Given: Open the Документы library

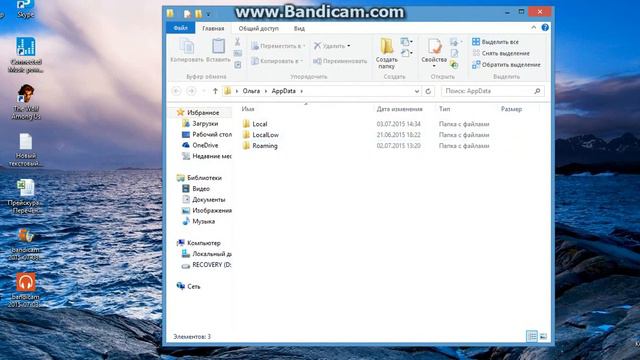Looking at the screenshot, I should pyautogui.click(x=209, y=200).
